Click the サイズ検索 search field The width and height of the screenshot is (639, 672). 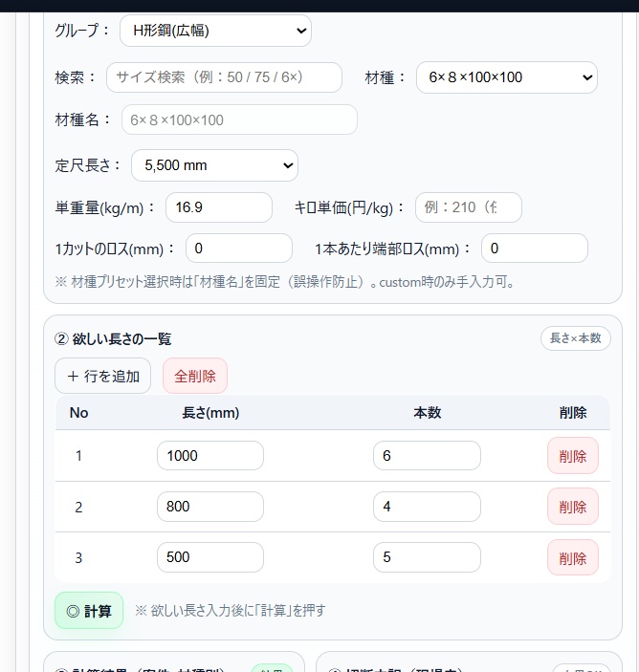pos(224,77)
